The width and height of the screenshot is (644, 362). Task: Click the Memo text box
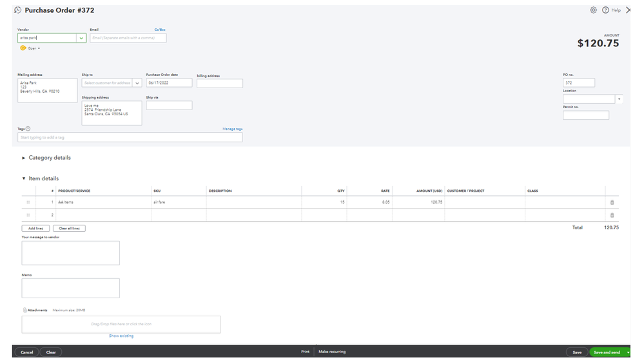pos(71,288)
